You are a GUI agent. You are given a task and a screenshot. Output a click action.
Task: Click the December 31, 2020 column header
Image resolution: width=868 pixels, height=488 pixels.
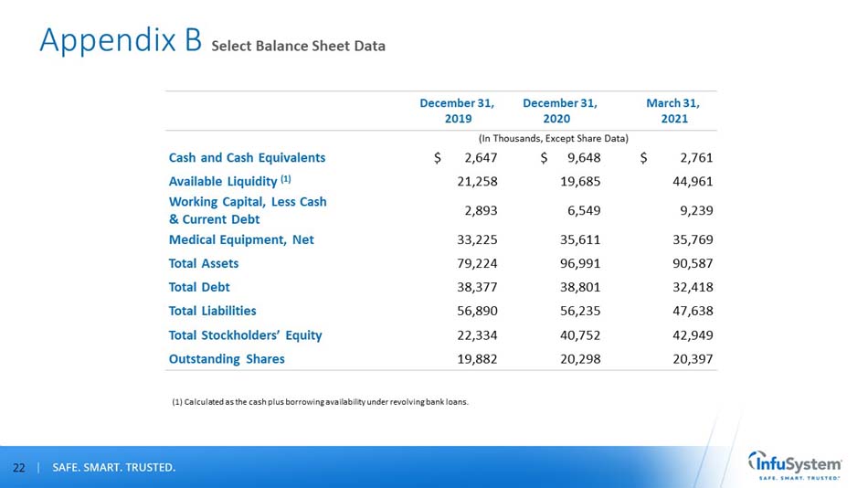point(559,111)
